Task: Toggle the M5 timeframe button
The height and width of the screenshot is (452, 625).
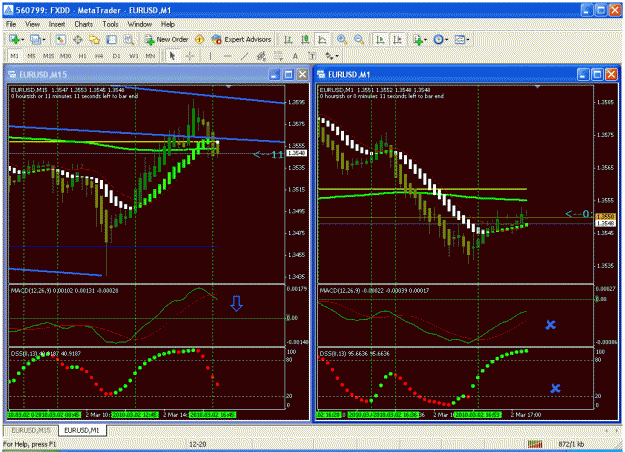Action: 31,56
